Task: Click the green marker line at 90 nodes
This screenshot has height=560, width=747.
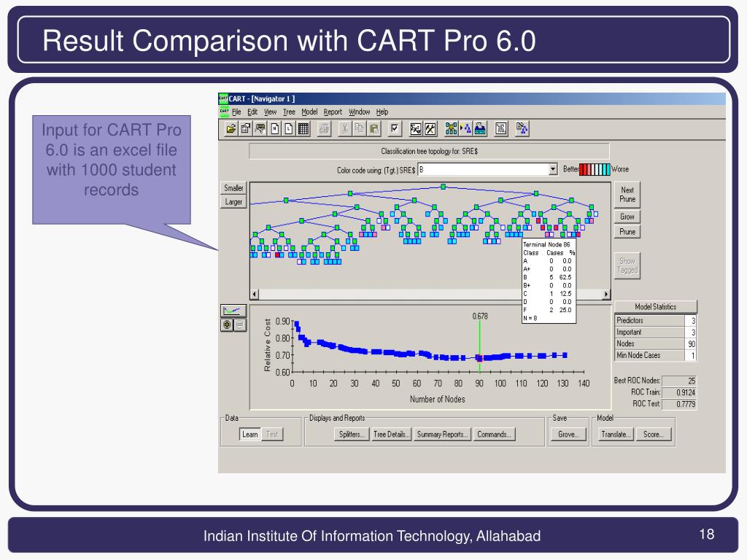Action: (x=480, y=346)
